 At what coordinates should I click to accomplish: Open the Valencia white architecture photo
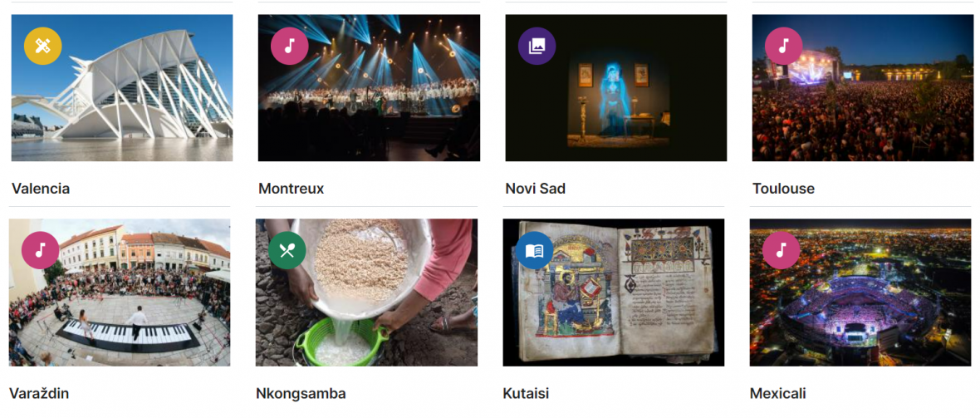click(122, 87)
